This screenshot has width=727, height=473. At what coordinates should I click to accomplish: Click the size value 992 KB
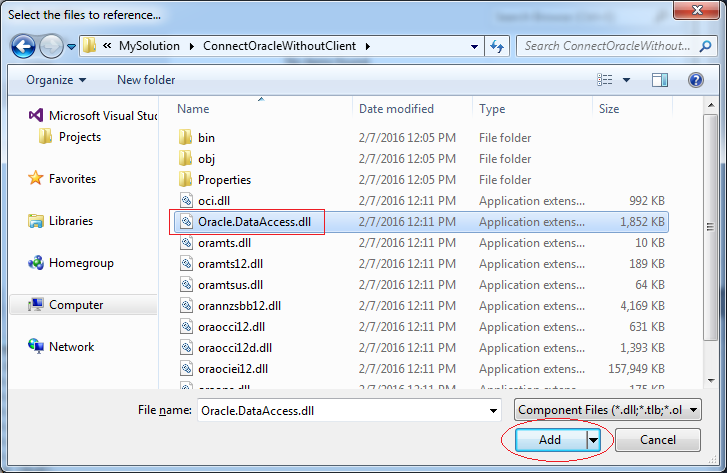[x=647, y=201]
